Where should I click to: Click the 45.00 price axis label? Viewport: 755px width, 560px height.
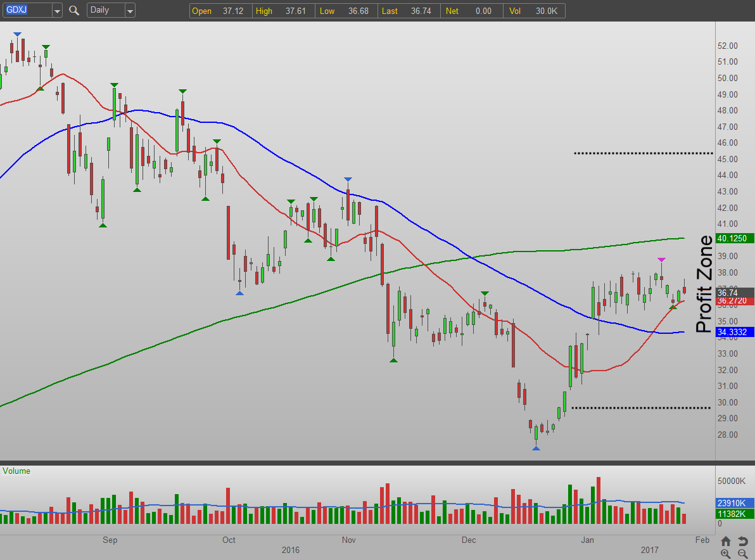click(x=728, y=159)
